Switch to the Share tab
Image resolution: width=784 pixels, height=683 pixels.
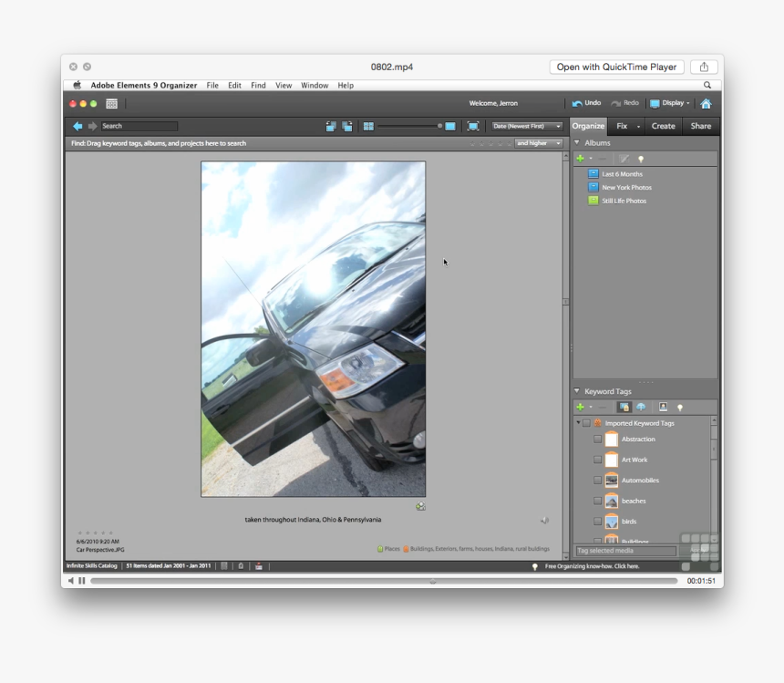coord(700,126)
